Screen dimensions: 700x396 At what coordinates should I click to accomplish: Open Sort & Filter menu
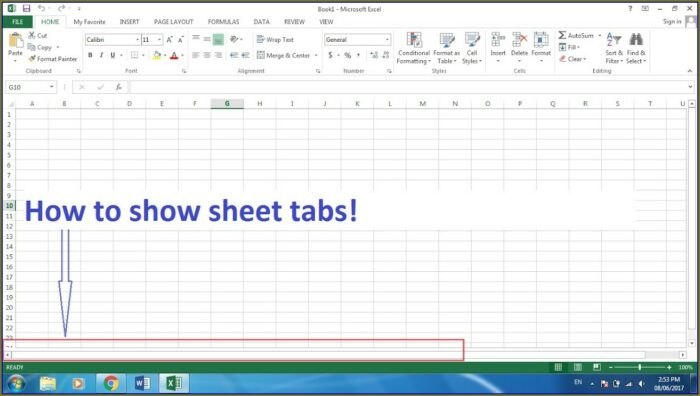click(614, 48)
